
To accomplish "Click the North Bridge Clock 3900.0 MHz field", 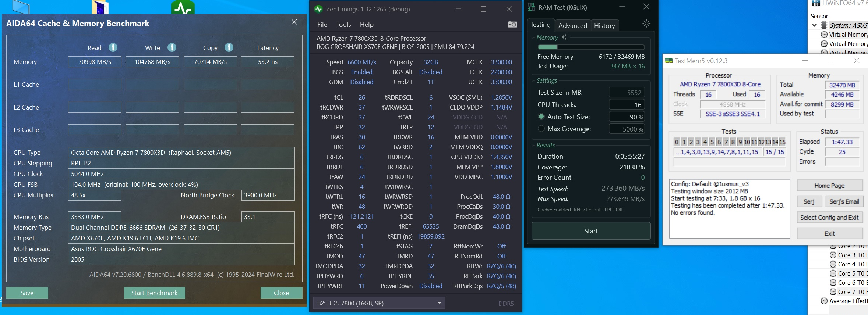I will click(x=268, y=195).
